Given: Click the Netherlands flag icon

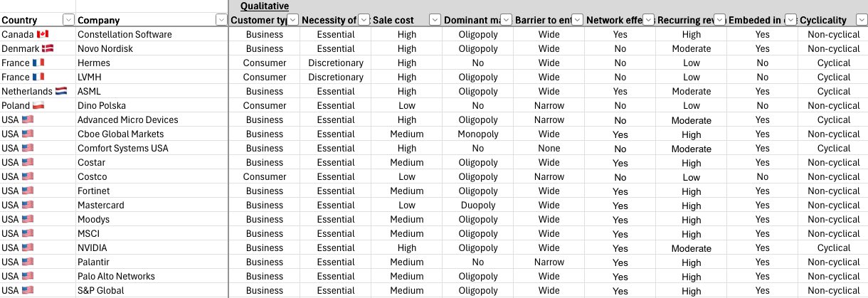Looking at the screenshot, I should pyautogui.click(x=61, y=91).
